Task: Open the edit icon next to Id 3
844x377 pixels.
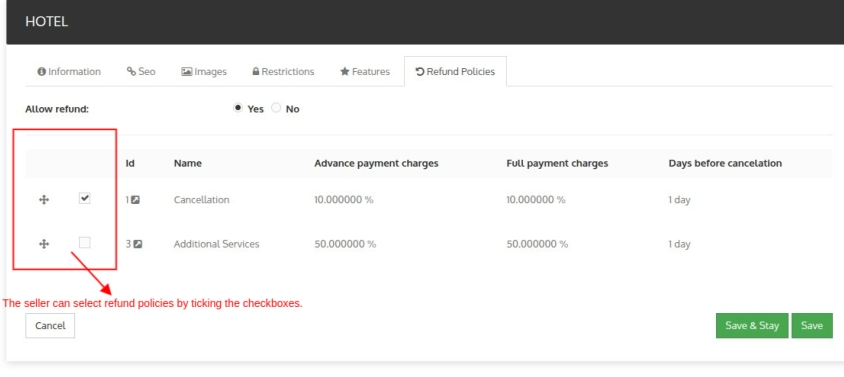Action: 138,244
